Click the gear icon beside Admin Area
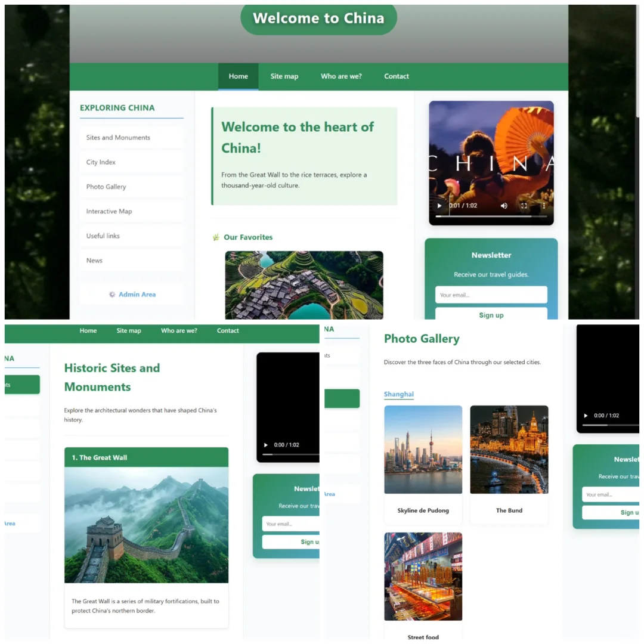This screenshot has width=644, height=644. (x=112, y=295)
